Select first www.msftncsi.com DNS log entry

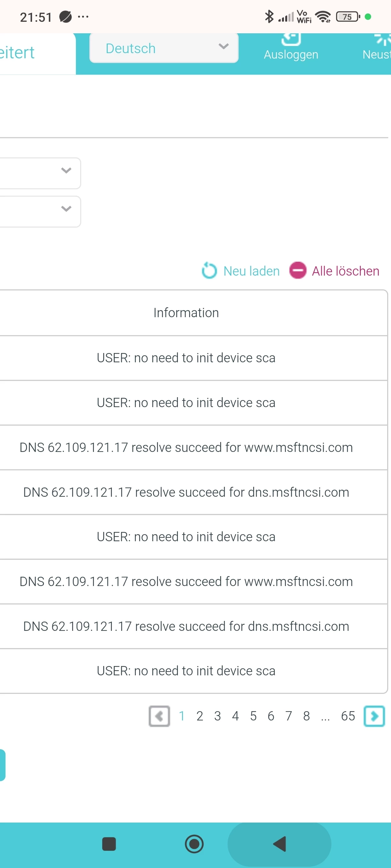(186, 447)
